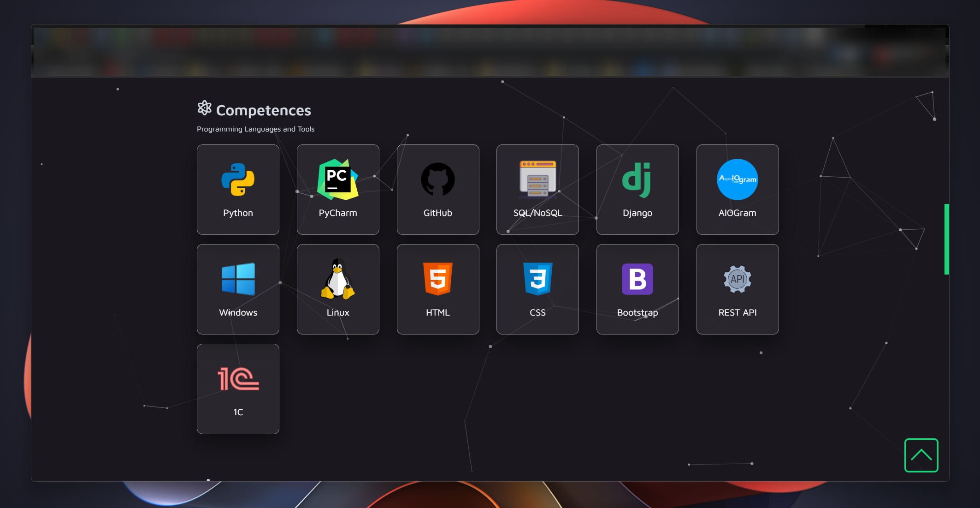Click the "Programming Languages and Tools" subtitle
This screenshot has height=508, width=980.
(255, 129)
